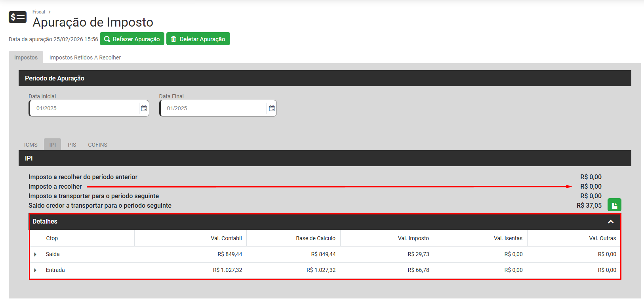This screenshot has height=306, width=644.
Task: Click the Cfop column header
Action: 52,238
